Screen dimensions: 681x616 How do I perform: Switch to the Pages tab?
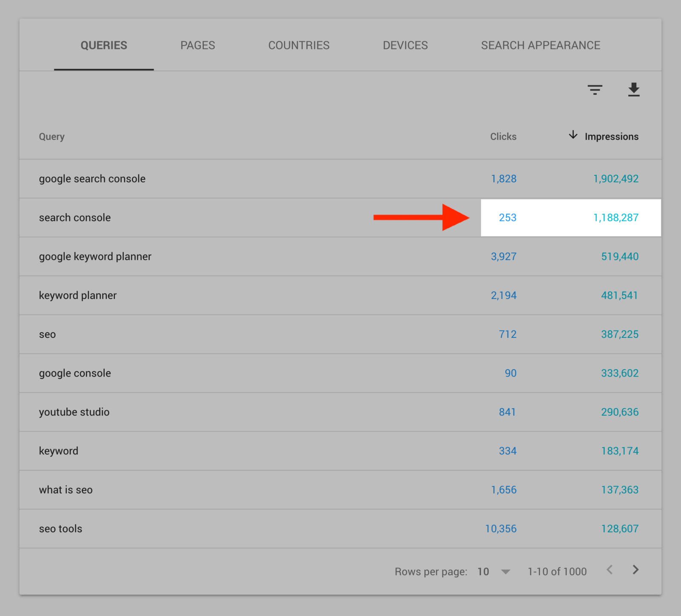pos(197,46)
